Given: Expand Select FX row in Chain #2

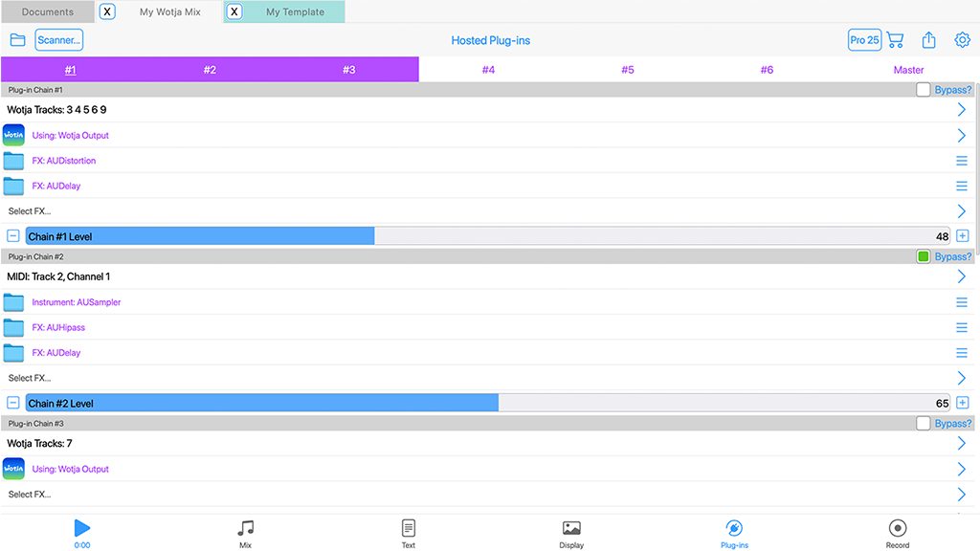Looking at the screenshot, I should [962, 378].
